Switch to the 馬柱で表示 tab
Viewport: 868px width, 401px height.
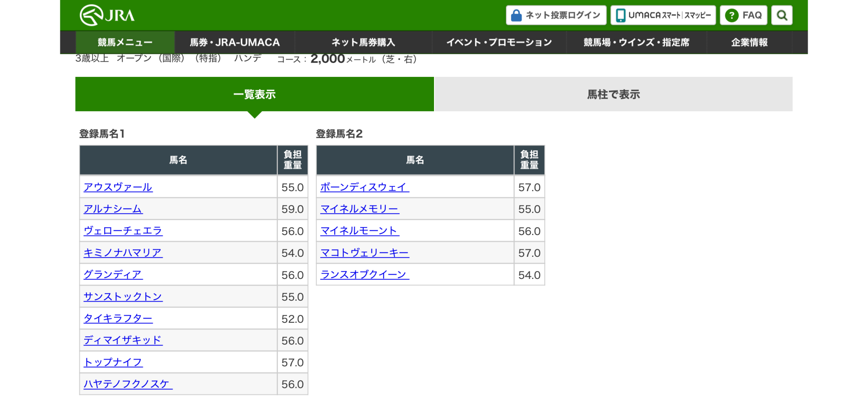click(613, 94)
